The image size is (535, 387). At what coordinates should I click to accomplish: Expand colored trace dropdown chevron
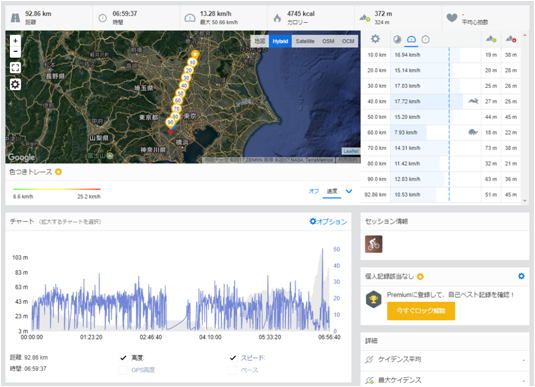[349, 191]
